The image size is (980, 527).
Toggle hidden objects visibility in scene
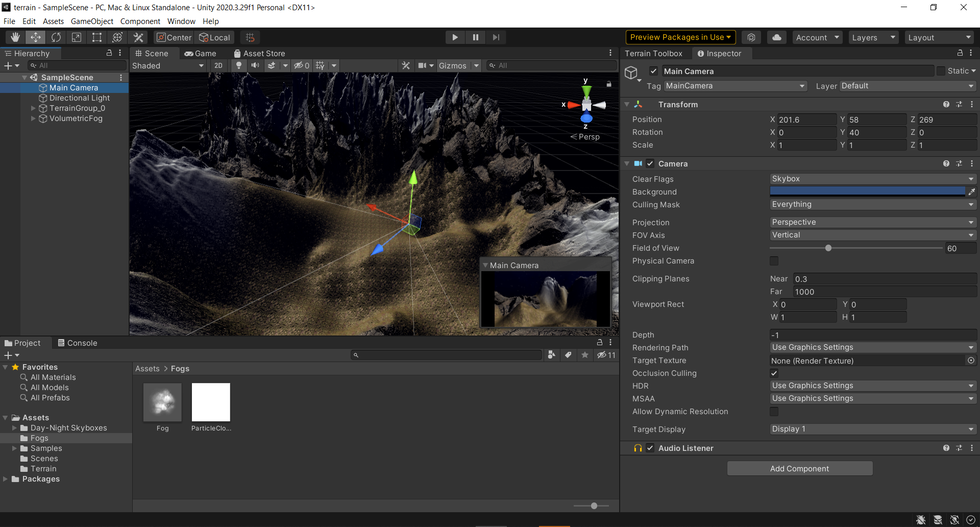click(302, 65)
